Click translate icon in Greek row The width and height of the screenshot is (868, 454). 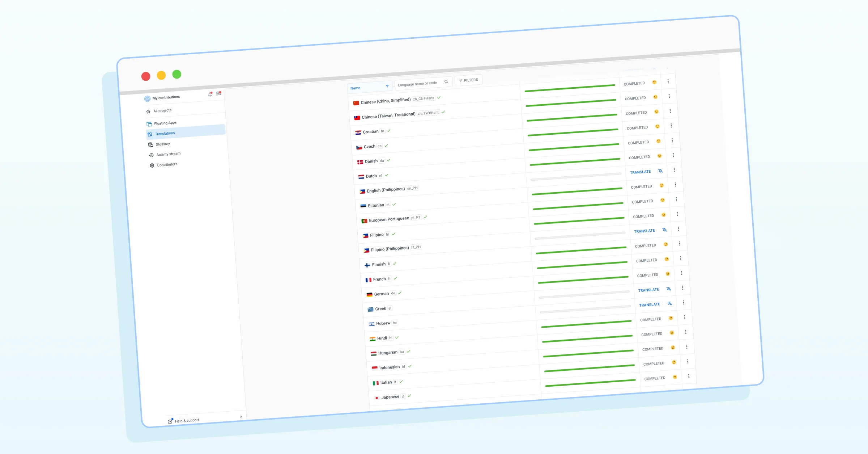(670, 304)
